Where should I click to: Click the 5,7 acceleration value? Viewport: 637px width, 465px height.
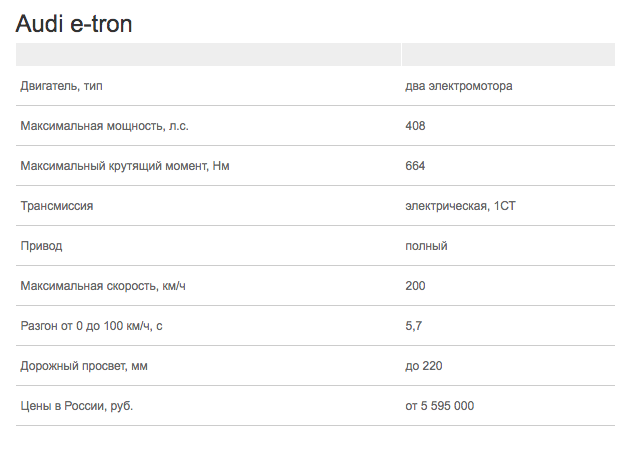click(414, 326)
